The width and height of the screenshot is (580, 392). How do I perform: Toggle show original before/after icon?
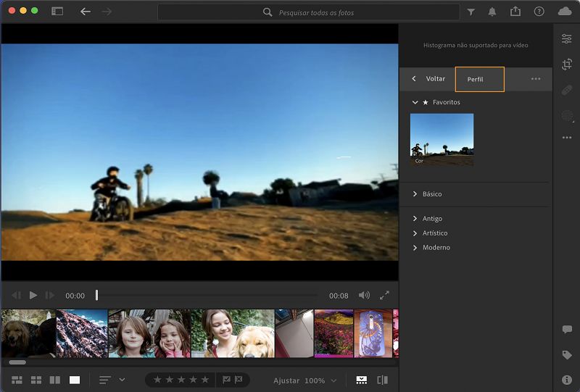click(x=383, y=380)
